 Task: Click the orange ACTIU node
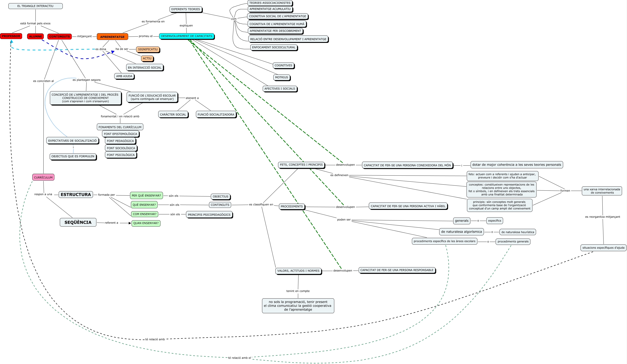coord(147,58)
